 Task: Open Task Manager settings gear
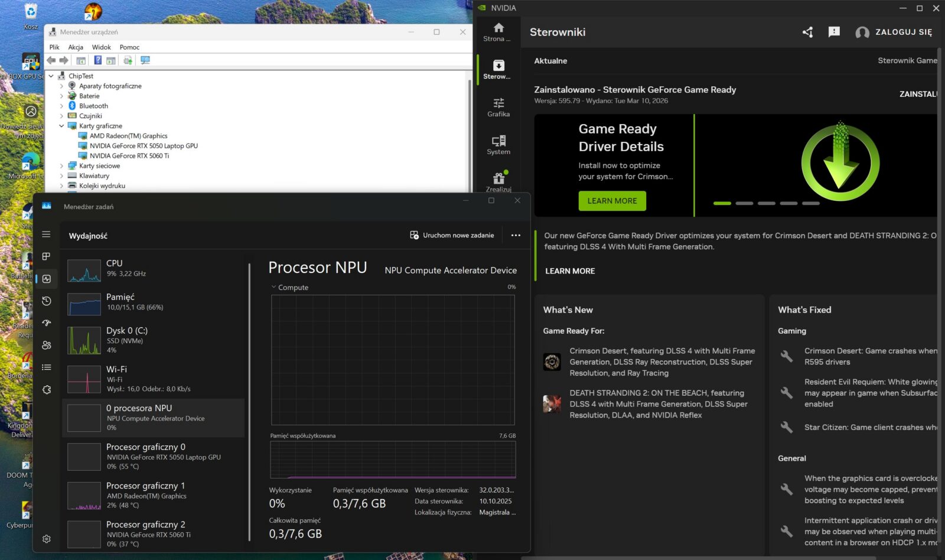pyautogui.click(x=47, y=539)
